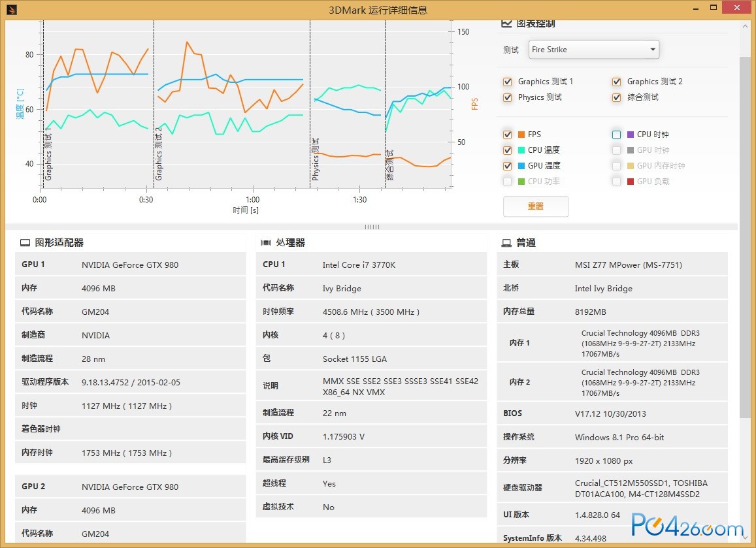Click the Windows 8.1 Pro 64-bit value
This screenshot has height=548, width=756.
(x=619, y=437)
